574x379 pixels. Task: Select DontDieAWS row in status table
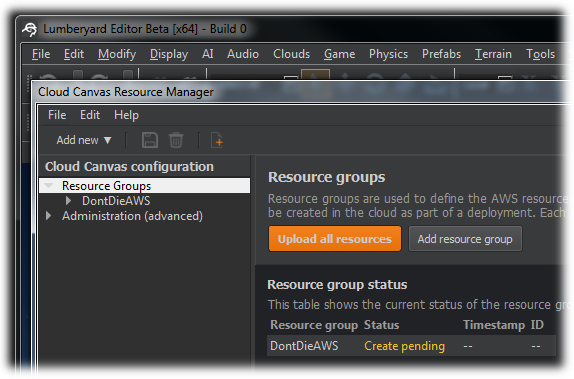coord(411,346)
